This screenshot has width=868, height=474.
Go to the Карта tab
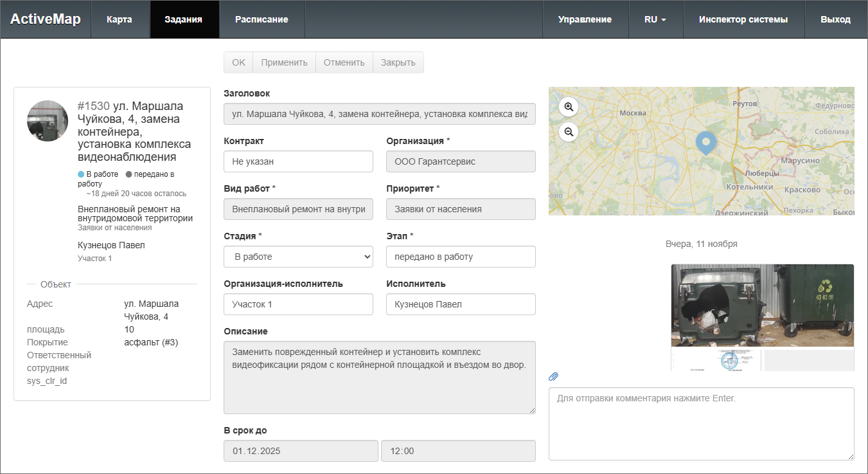(120, 19)
